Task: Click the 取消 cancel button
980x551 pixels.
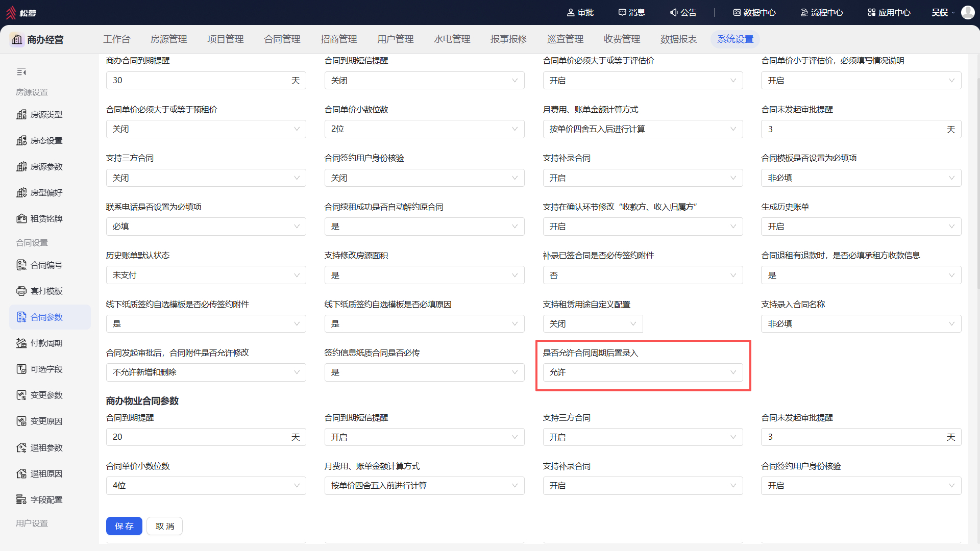Action: pyautogui.click(x=164, y=526)
